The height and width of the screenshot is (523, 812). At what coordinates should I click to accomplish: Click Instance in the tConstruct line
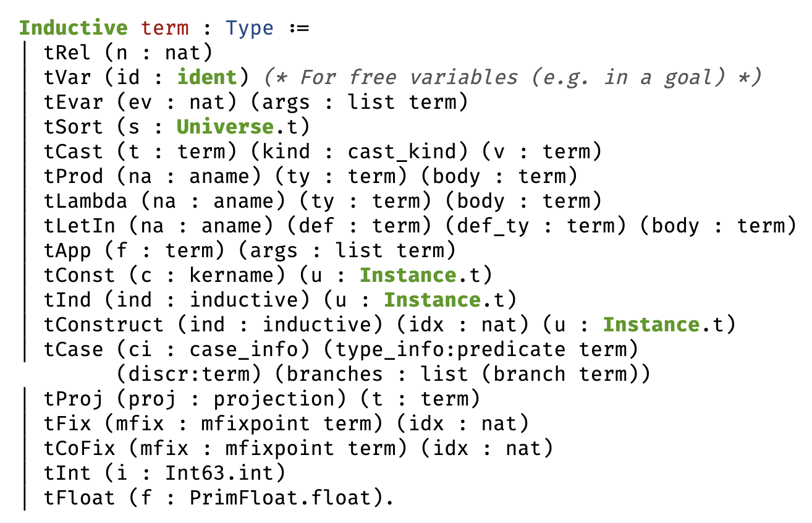click(652, 325)
